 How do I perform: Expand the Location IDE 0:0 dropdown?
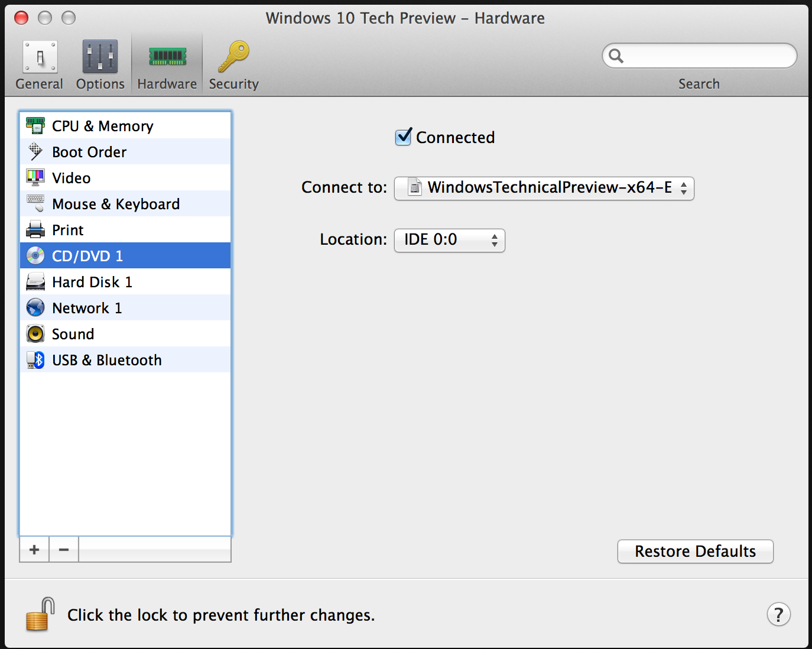coord(449,240)
